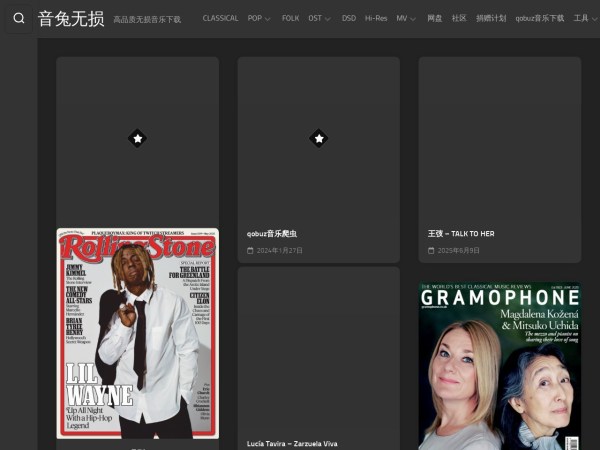The image size is (600, 450).
Task: Click the star badge on qobuz card
Action: coord(318,138)
